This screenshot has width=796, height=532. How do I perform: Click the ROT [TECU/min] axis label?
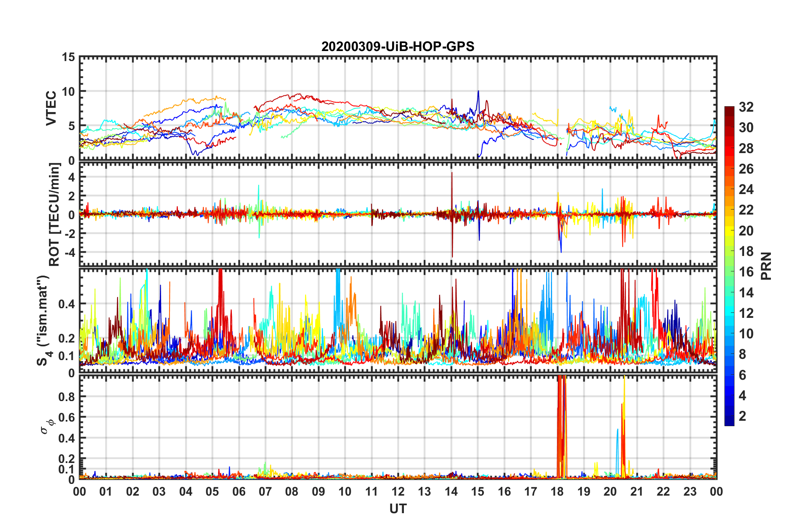(54, 215)
